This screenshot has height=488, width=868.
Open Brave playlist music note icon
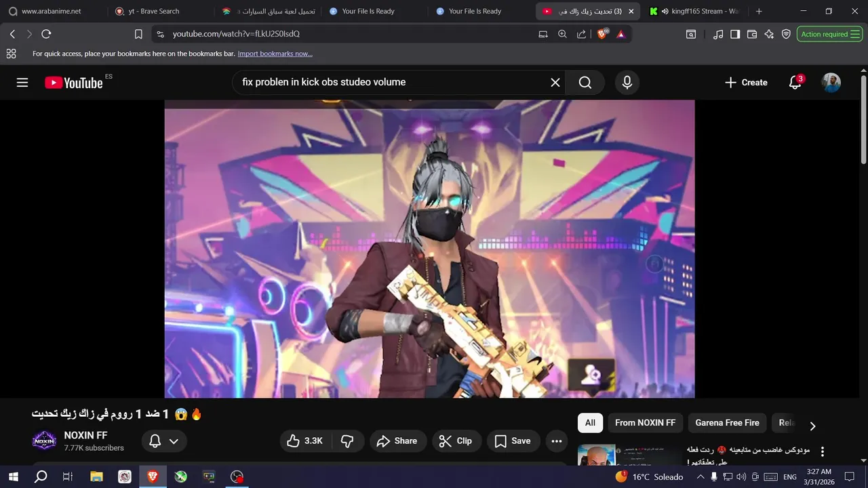click(718, 34)
